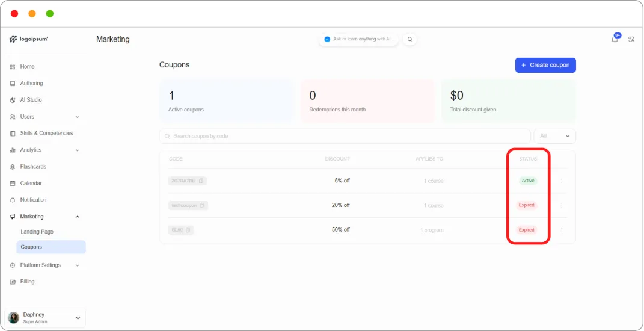This screenshot has height=331, width=644.
Task: Click the Users people icon
Action: click(x=12, y=117)
